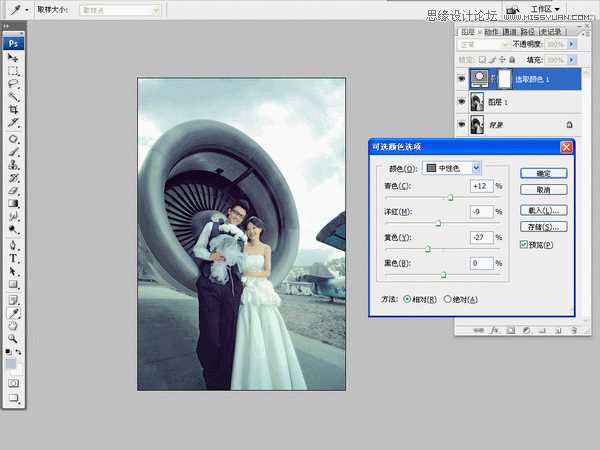The width and height of the screenshot is (600, 450).
Task: Click the 黄色 (Yellow) value input field
Action: coord(481,237)
